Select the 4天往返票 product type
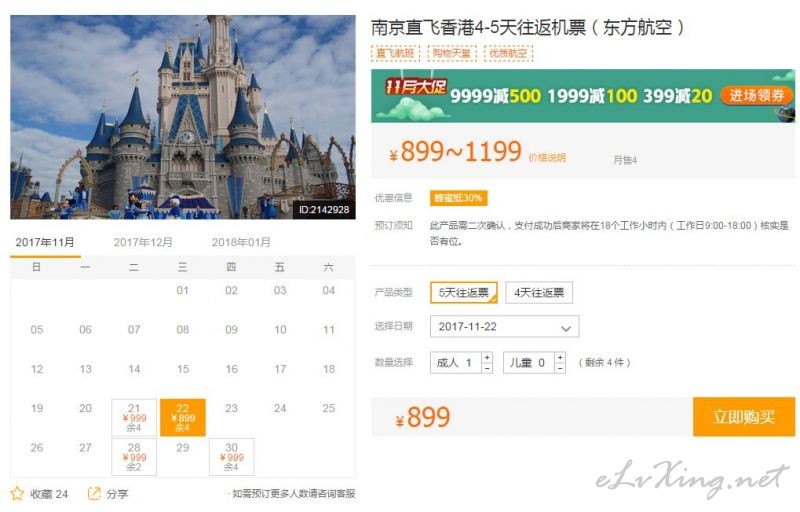The width and height of the screenshot is (800, 512). (x=539, y=293)
